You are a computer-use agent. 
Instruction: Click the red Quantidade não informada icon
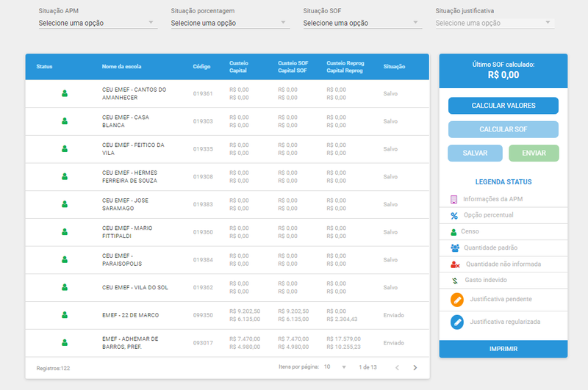455,264
